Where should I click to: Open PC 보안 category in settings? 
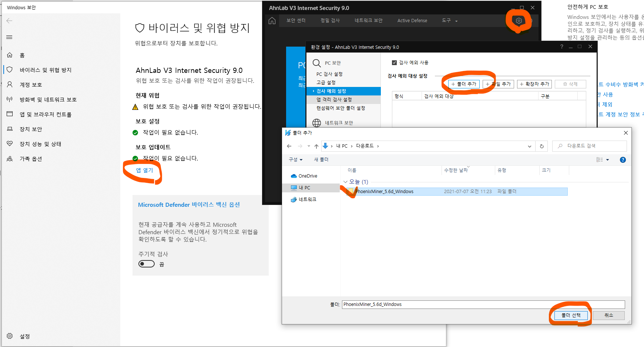coord(333,63)
